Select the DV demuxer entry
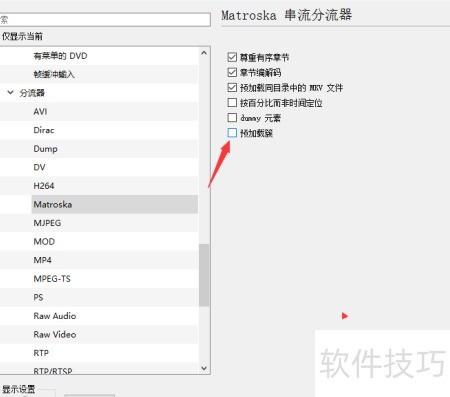This screenshot has height=397, width=450. [x=39, y=167]
